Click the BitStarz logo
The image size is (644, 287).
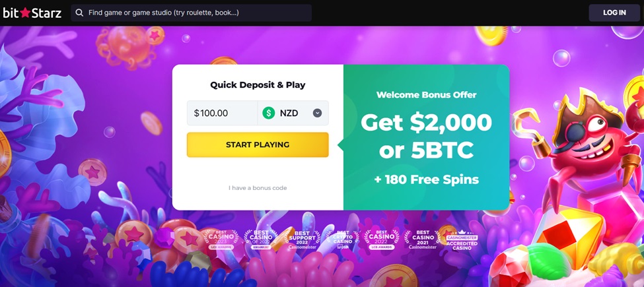(x=32, y=13)
